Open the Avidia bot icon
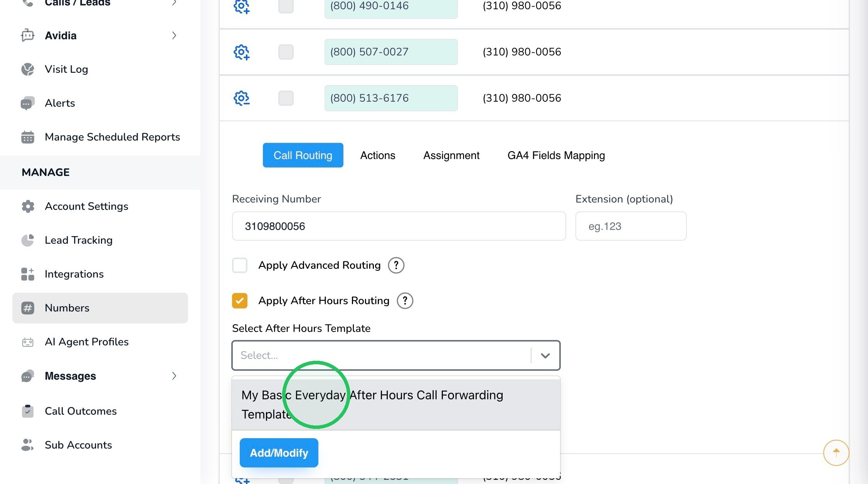This screenshot has height=484, width=868. coord(28,35)
